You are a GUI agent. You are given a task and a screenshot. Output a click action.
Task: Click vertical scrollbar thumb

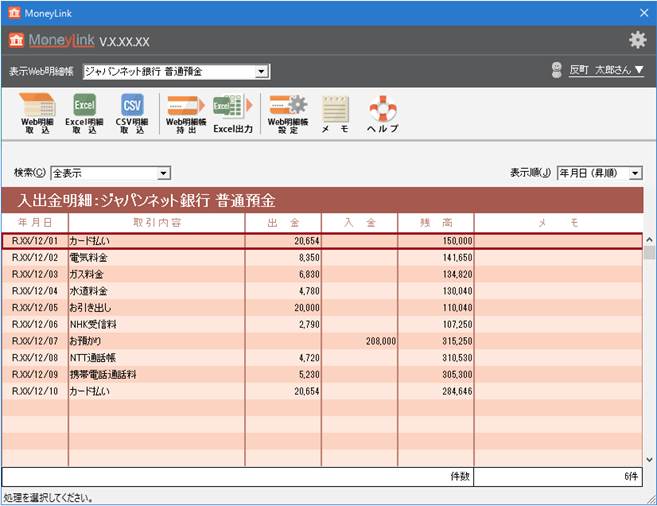649,253
